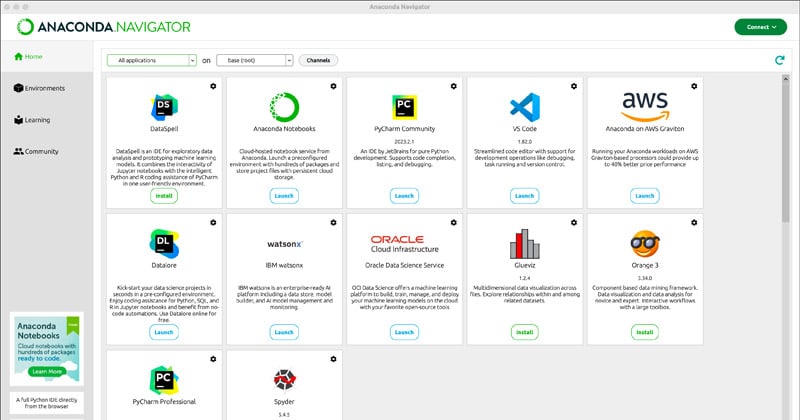Screen dimensions: 800x420
Task: Open the All applications filter dropdown
Action: click(152, 60)
